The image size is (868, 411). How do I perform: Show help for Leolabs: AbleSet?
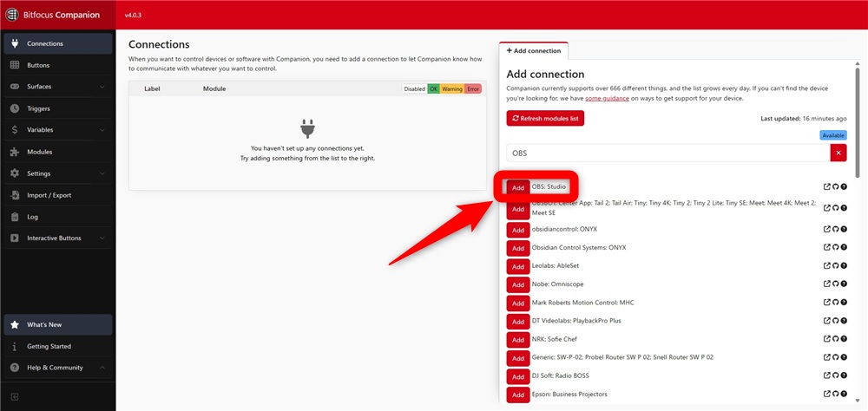844,265
